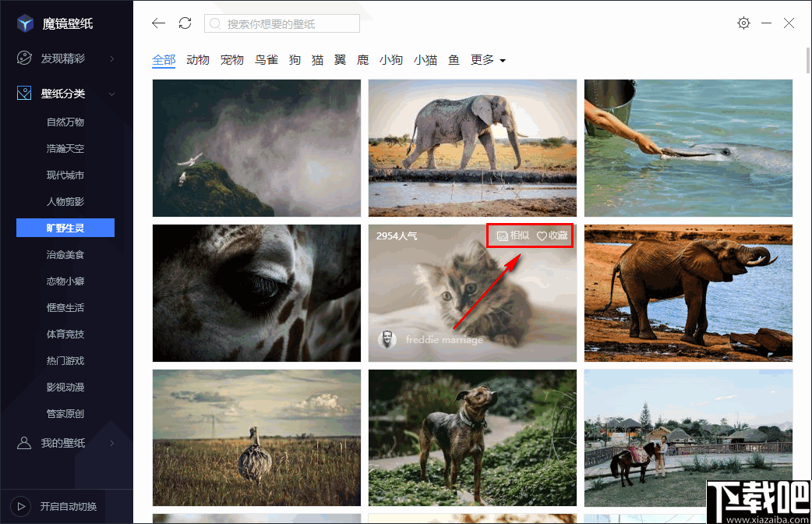
Task: Open the 浩瀚天空 category
Action: (x=65, y=148)
